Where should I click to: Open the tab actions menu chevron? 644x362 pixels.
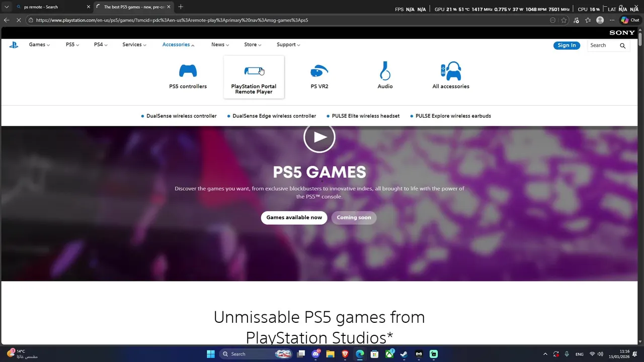tap(7, 7)
